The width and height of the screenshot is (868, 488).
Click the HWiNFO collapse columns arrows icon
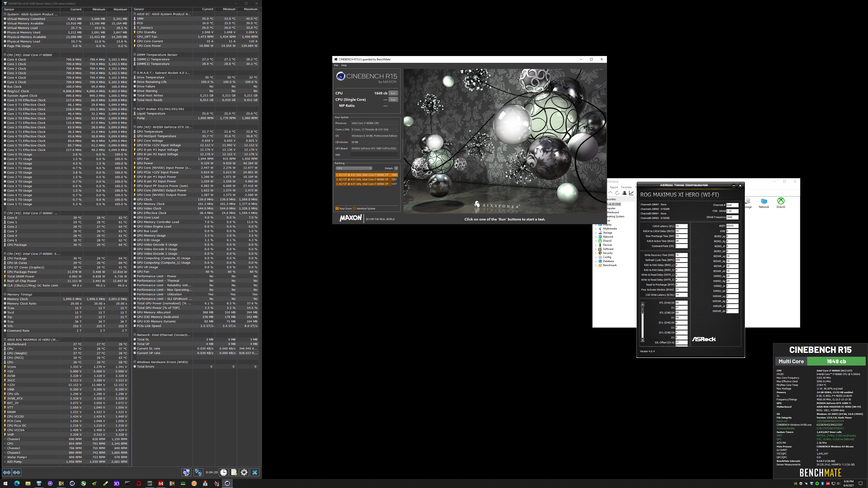17,472
